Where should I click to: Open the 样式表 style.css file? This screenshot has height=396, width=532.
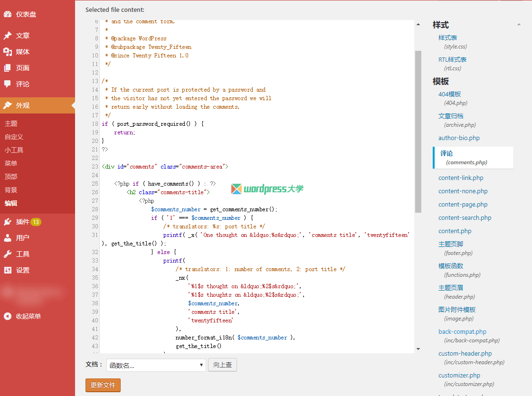click(x=447, y=38)
